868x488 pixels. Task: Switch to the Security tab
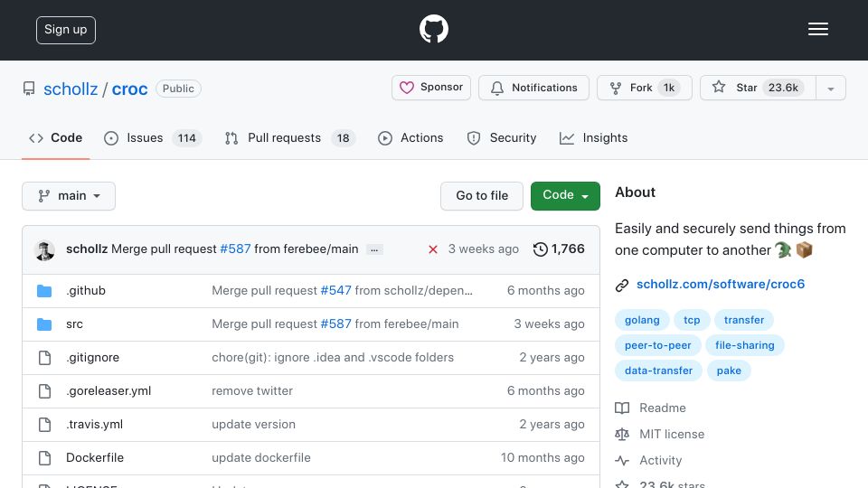(x=502, y=137)
